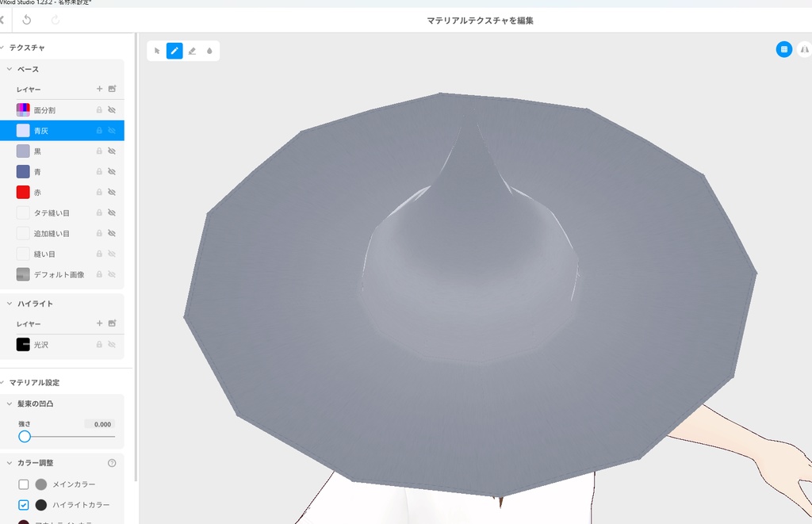
Task: Toggle visibility of タテ縫い目 layer
Action: [x=111, y=212]
